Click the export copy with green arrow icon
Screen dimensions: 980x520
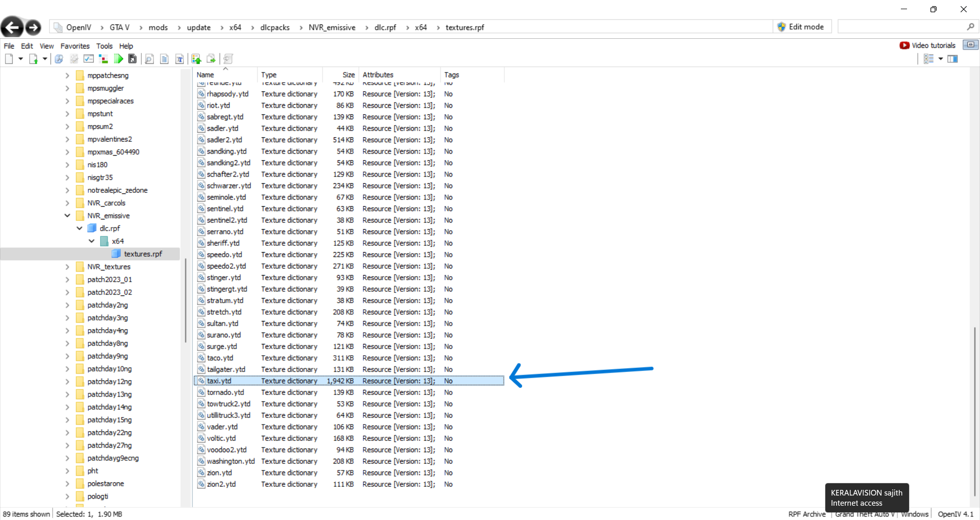tap(211, 59)
